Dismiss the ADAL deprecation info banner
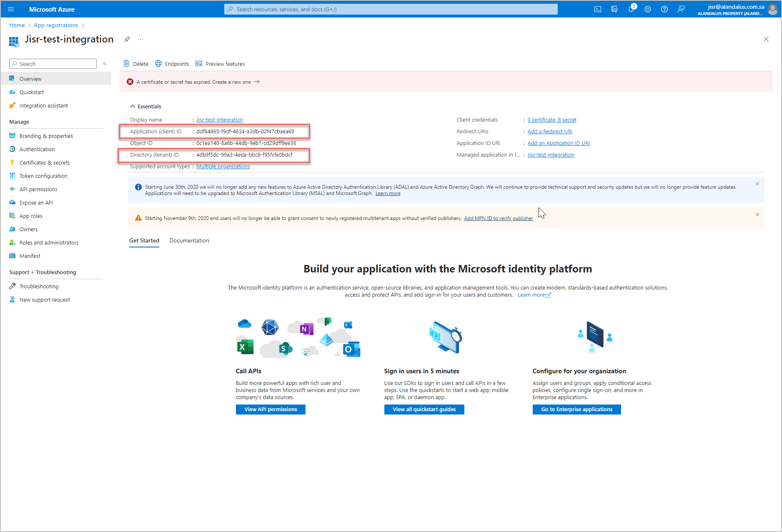This screenshot has height=532, width=782. point(757,184)
